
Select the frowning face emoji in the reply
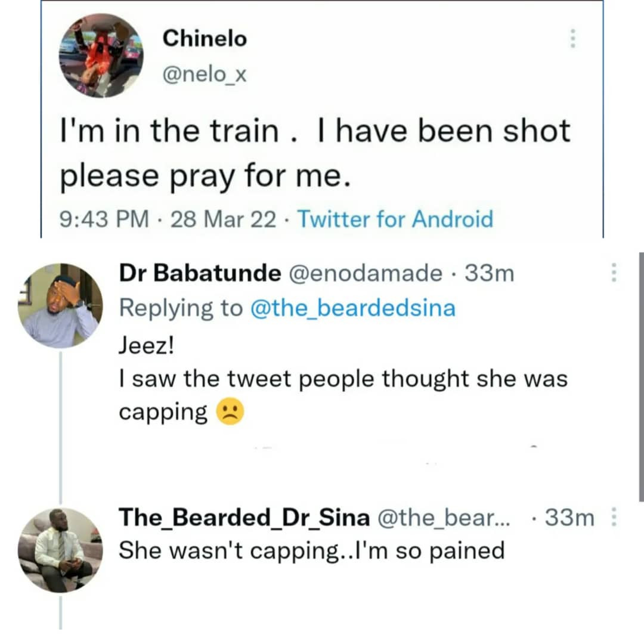231,411
